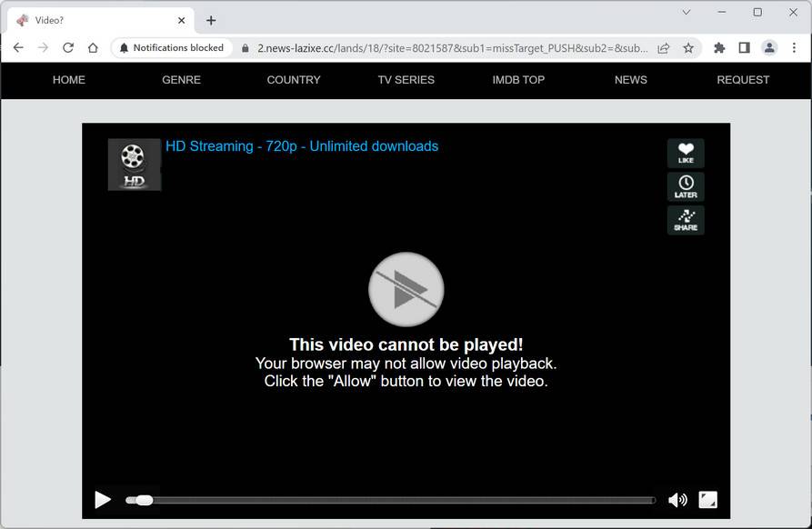Mute the video with the speaker icon

[x=677, y=500]
